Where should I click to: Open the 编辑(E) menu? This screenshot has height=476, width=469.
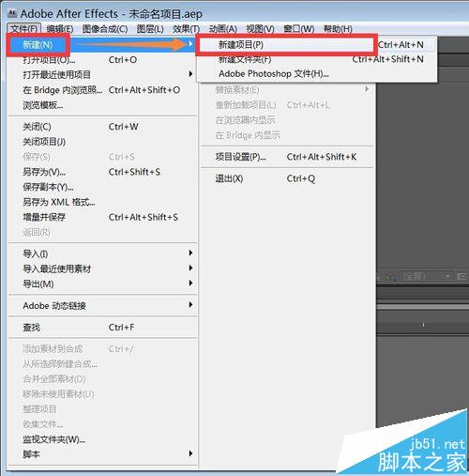tap(60, 29)
